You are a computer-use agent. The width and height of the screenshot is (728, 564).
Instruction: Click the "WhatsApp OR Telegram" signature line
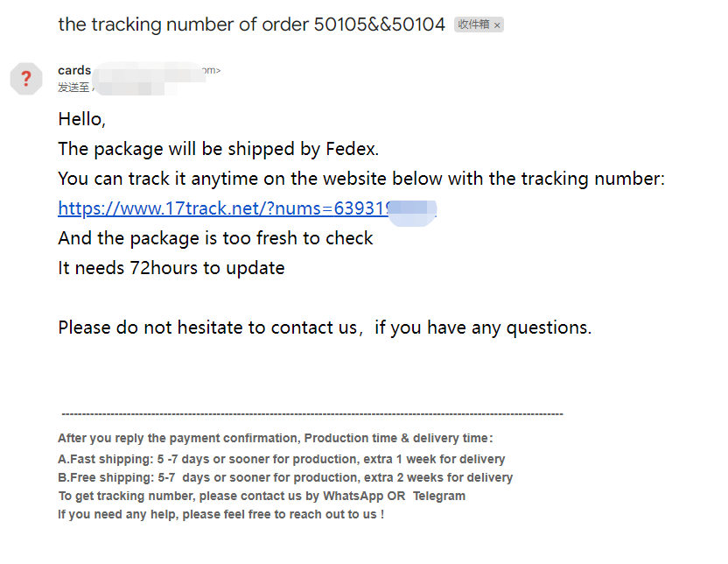pyautogui.click(x=262, y=496)
